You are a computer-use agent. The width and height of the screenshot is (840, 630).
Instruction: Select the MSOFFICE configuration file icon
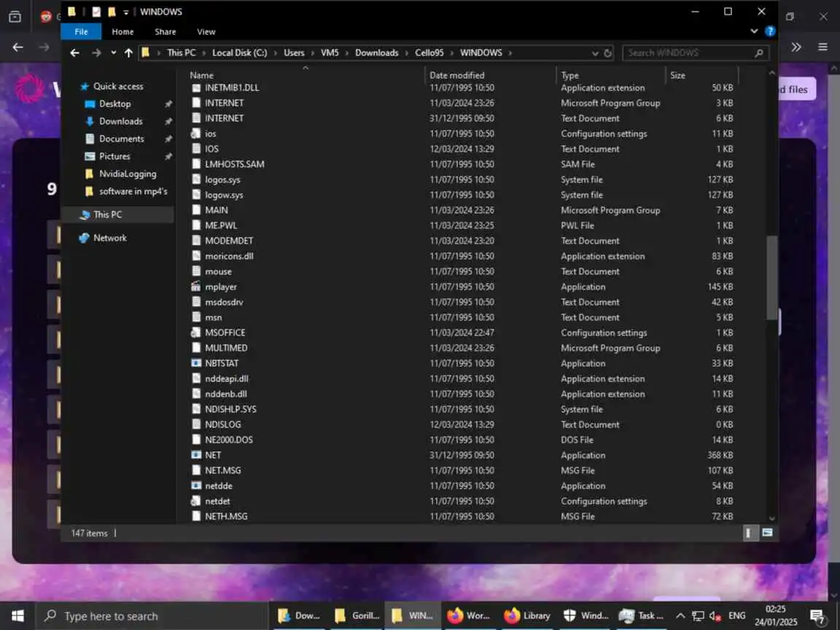[x=196, y=332]
